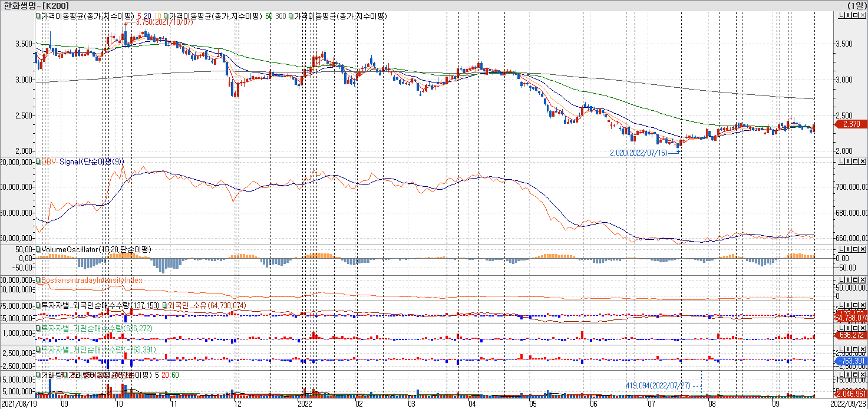Click the vertical-bar icon on the 기관순매수 panel
Screen dimensions: 868x409
coord(848,327)
